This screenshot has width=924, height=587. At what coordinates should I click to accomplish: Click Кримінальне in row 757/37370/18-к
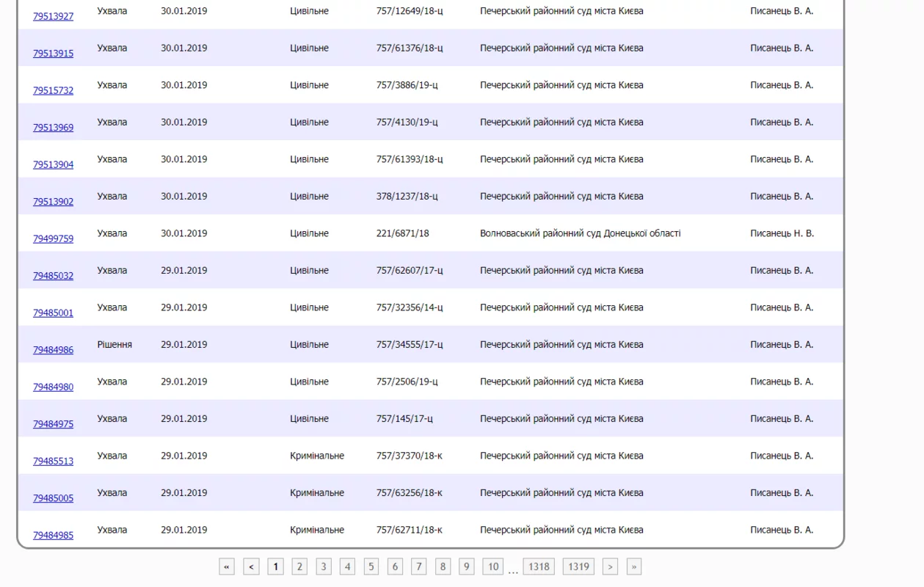317,456
